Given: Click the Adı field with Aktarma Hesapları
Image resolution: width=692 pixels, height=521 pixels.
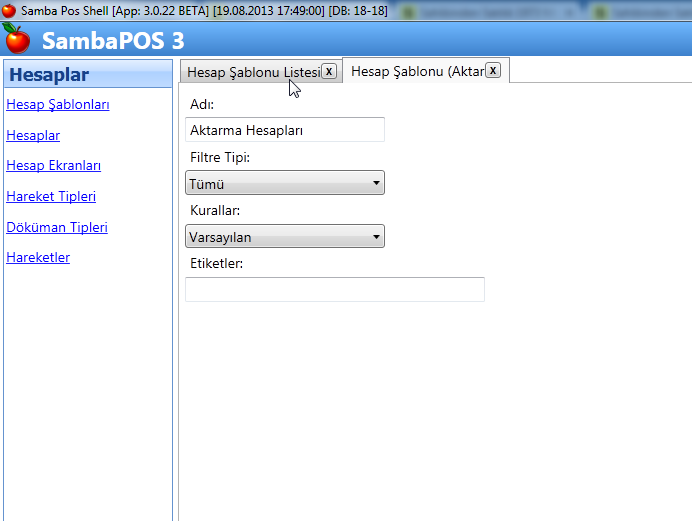Looking at the screenshot, I should (285, 130).
